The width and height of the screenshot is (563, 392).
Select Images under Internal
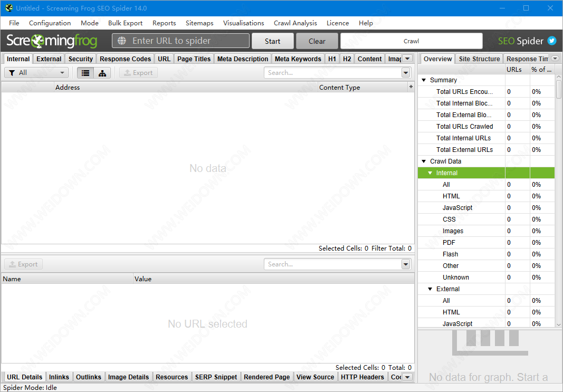pos(486,231)
